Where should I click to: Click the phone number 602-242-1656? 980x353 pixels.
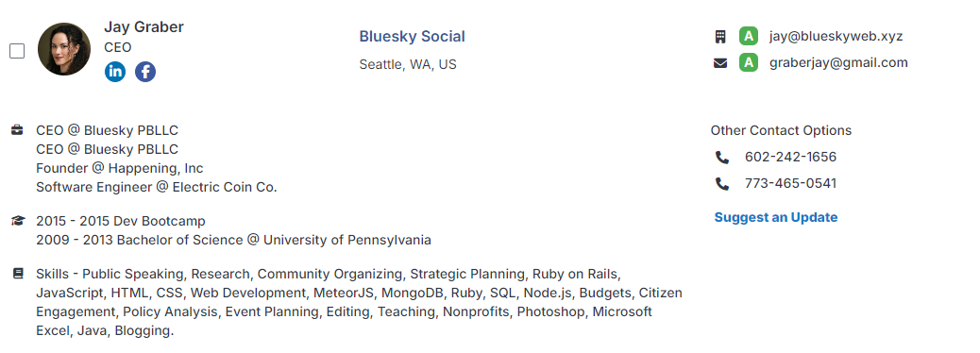coord(790,157)
